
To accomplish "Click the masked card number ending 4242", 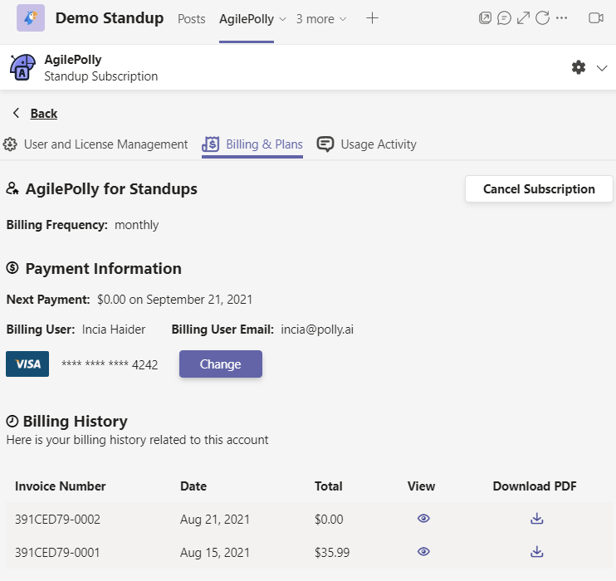I will click(110, 365).
